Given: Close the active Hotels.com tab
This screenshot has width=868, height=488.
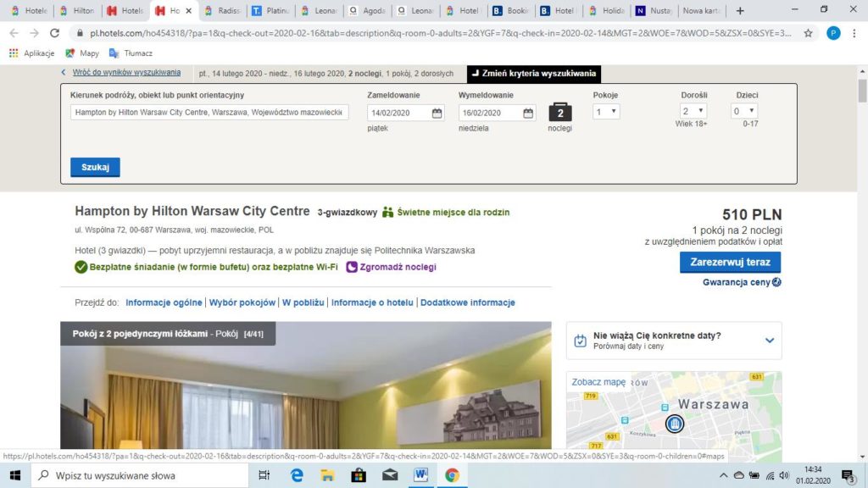Looking at the screenshot, I should [189, 10].
